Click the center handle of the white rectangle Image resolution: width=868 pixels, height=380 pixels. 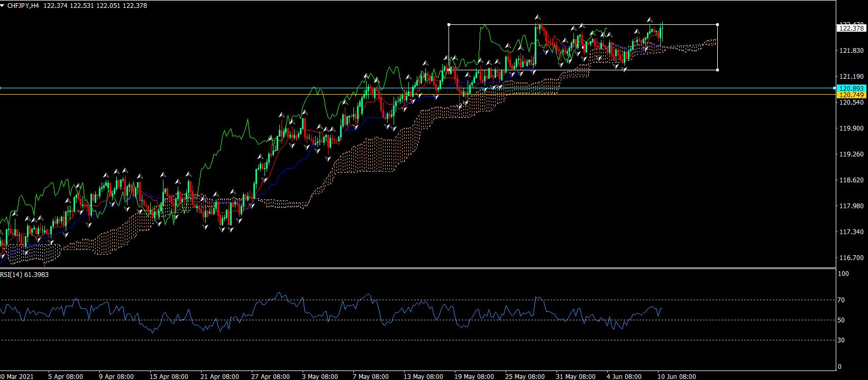(x=583, y=47)
